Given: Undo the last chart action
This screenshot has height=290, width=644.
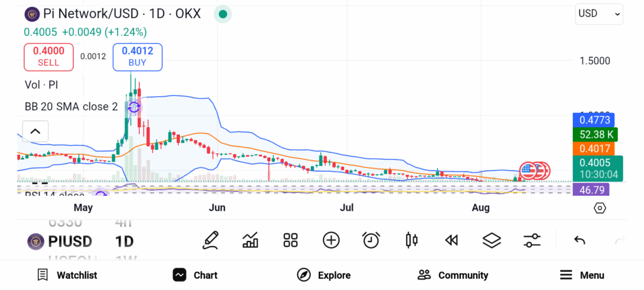Looking at the screenshot, I should point(580,240).
